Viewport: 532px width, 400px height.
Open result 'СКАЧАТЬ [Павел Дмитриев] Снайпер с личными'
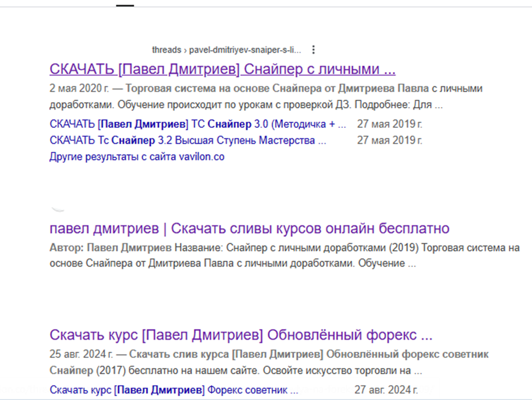[222, 69]
